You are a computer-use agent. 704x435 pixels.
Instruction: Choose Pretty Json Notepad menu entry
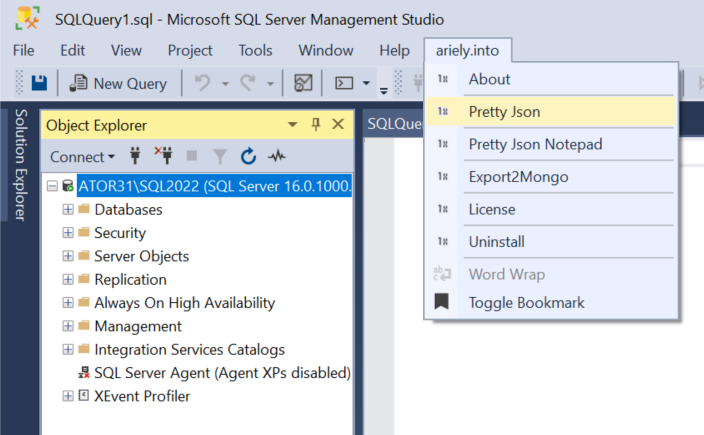pos(551,144)
